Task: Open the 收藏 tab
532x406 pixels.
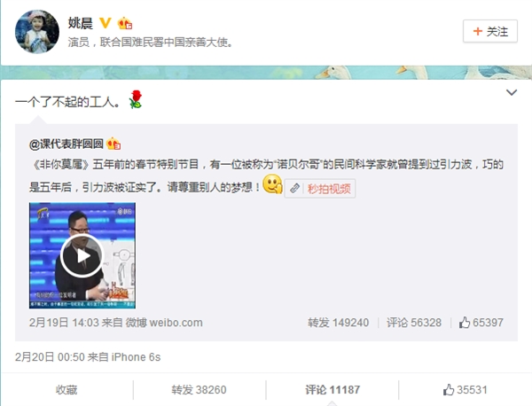Action: pyautogui.click(x=66, y=390)
